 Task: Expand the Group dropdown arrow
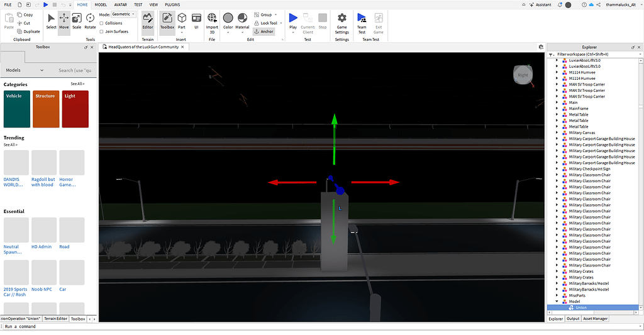click(275, 15)
